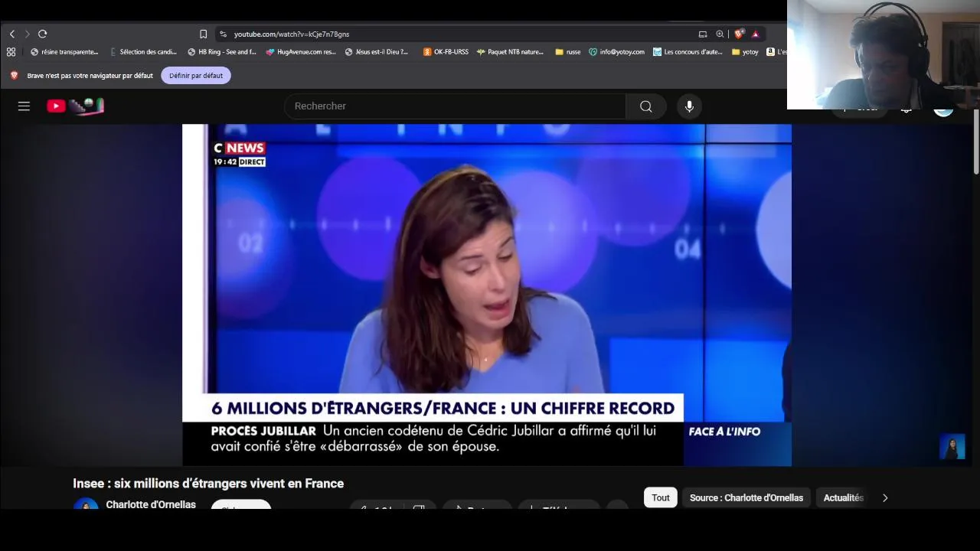
Task: Click the search magnifier button
Action: [646, 106]
